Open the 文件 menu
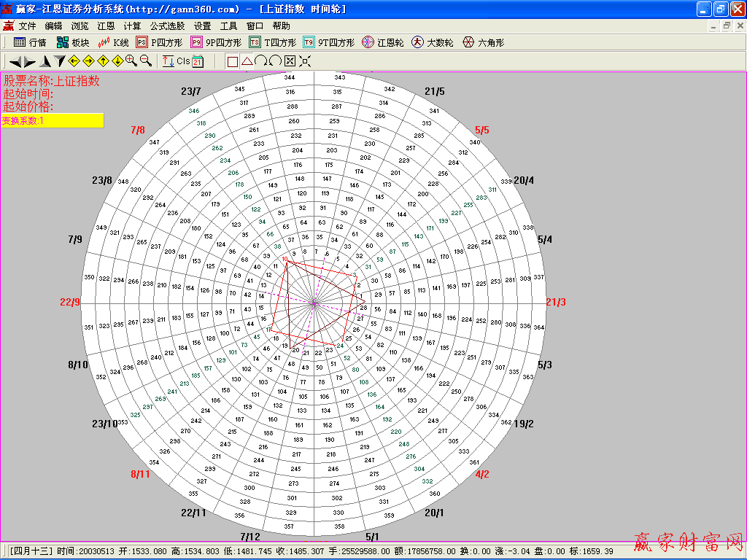 click(27, 26)
